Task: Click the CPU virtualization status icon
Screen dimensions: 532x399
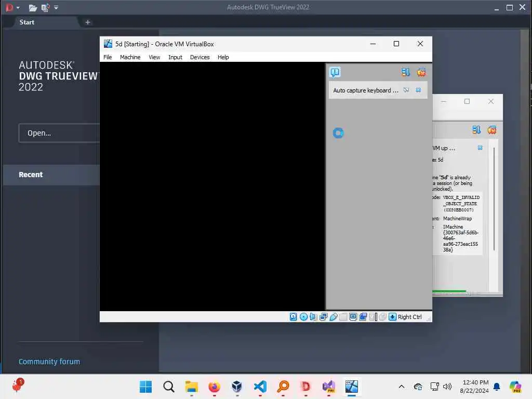Action: (x=373, y=316)
